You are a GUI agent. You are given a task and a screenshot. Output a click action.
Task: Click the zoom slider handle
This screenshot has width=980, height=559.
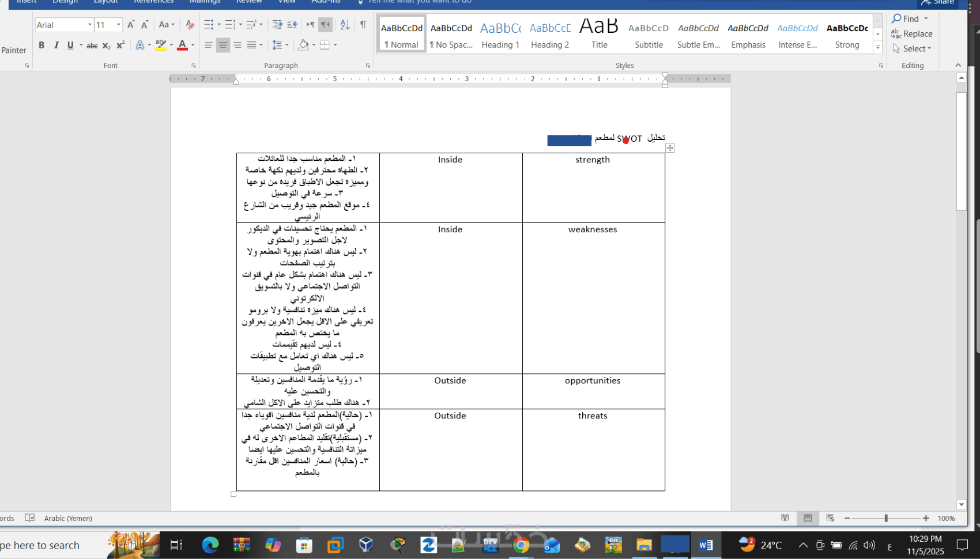[x=886, y=518]
